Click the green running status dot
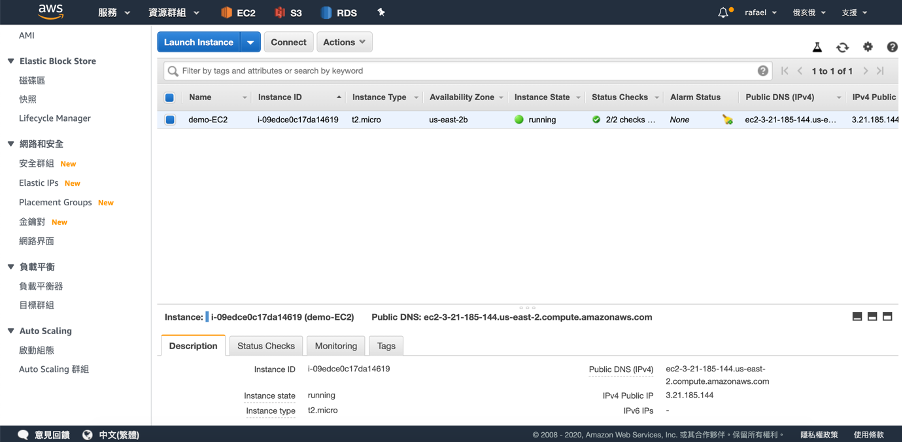 pos(519,120)
